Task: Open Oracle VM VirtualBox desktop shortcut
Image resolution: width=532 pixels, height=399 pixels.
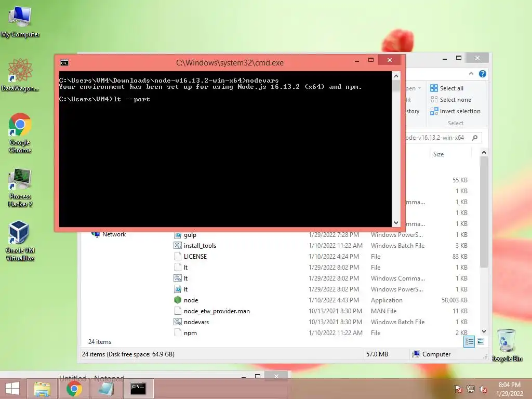Action: click(x=20, y=241)
